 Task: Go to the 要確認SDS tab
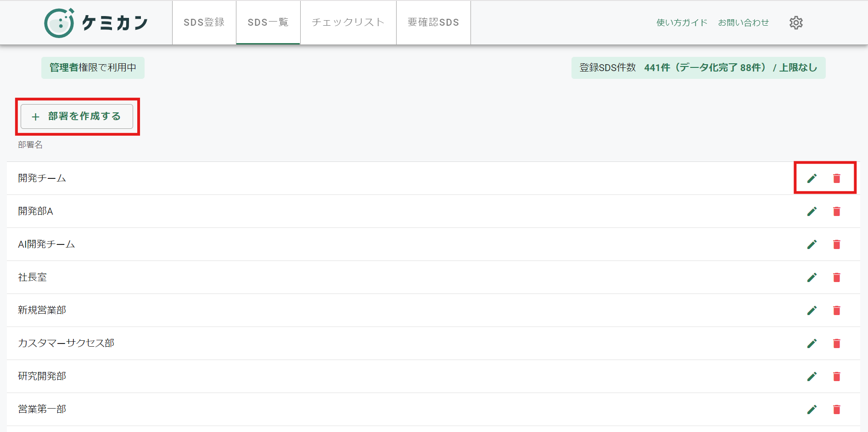(x=433, y=22)
